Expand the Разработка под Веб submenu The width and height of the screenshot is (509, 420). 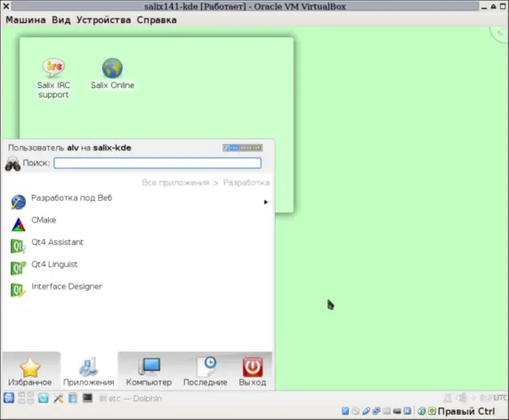click(265, 202)
